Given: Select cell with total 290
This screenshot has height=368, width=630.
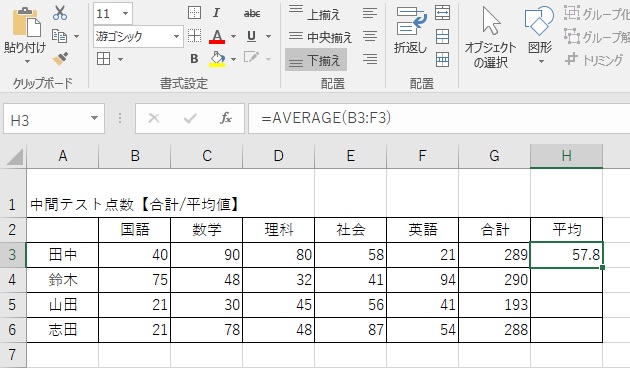Looking at the screenshot, I should coord(495,280).
